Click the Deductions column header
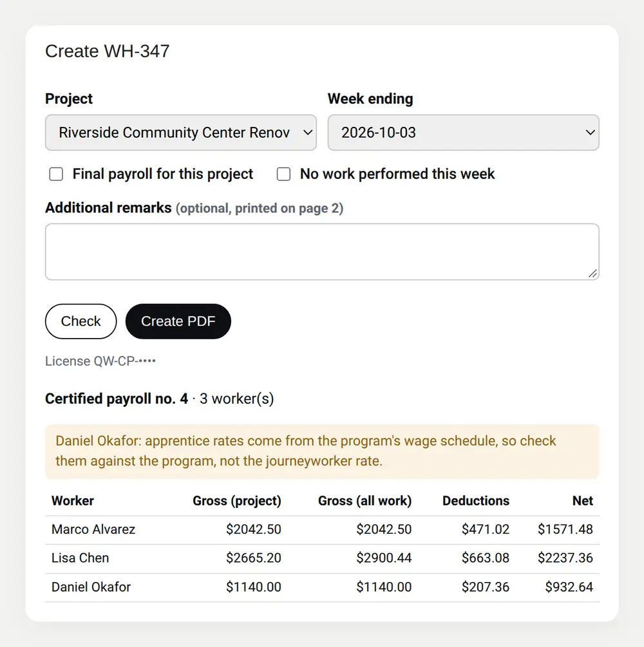644x647 pixels. [476, 500]
